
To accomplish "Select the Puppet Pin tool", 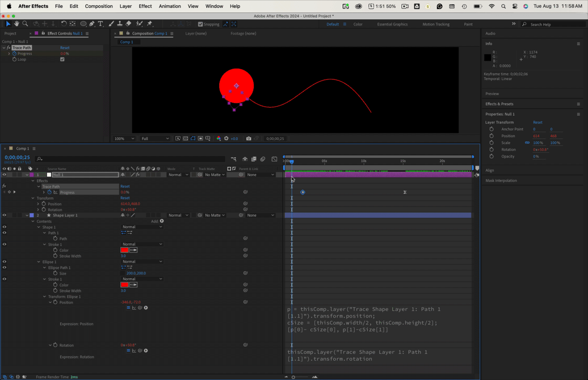I will (150, 24).
